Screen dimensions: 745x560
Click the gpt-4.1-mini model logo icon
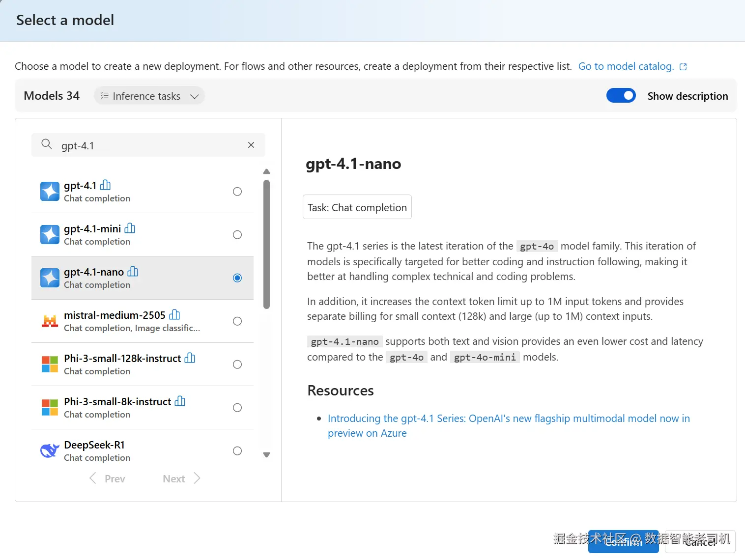[50, 234]
